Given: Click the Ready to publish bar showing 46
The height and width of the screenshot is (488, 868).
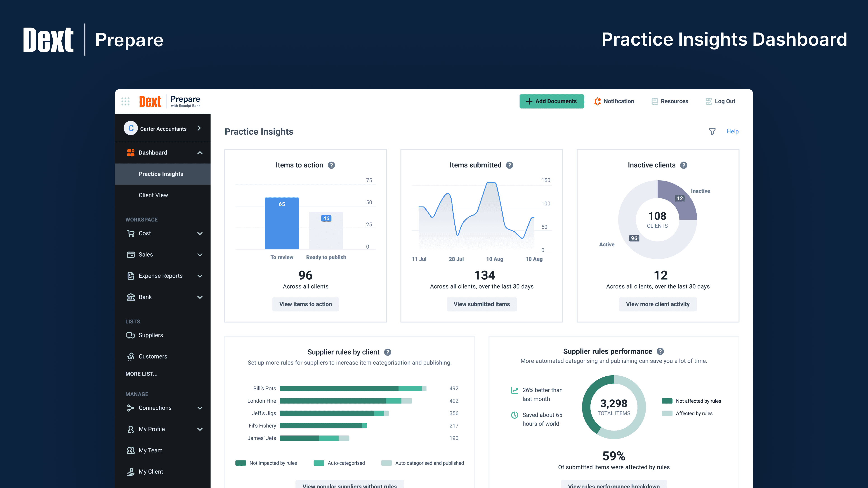Looking at the screenshot, I should 326,231.
